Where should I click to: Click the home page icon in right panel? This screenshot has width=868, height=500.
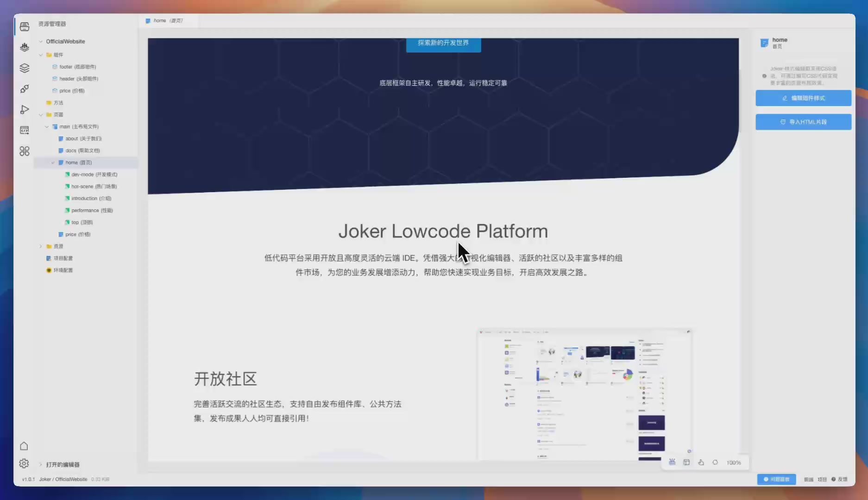point(764,43)
